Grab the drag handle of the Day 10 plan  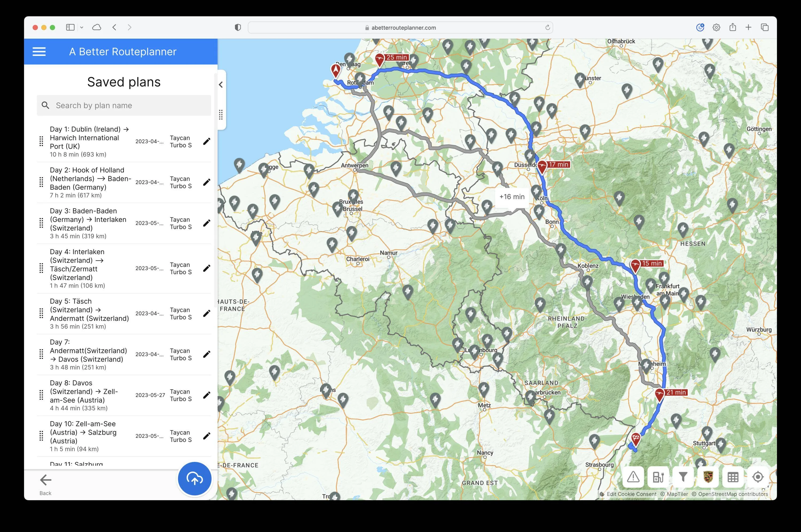tap(41, 436)
